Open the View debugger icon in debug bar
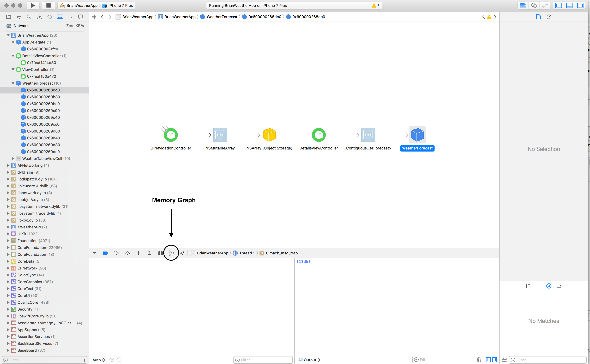Screen dimensions: 590x364 coord(160,253)
